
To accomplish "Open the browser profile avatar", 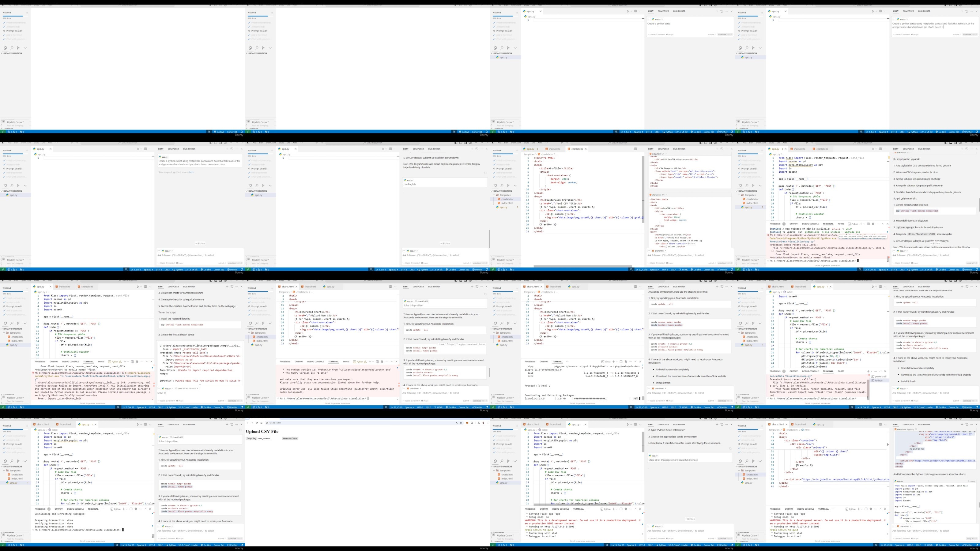I will (483, 423).
